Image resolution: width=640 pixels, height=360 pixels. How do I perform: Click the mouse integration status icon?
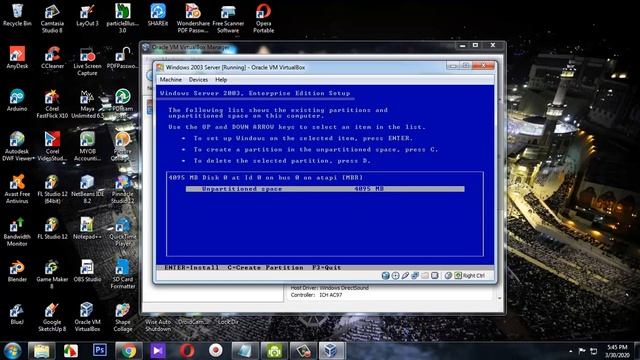tap(448, 276)
